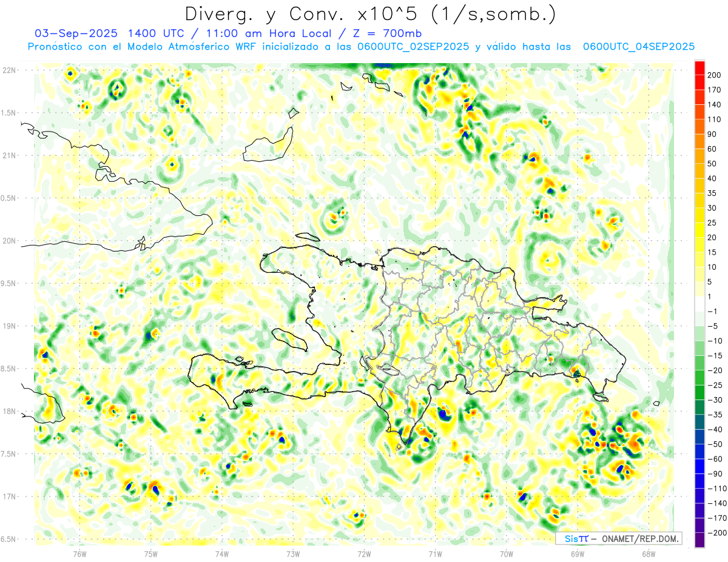Pick the colorbar swatch between 20 and 25
728x562 pixels.
click(700, 230)
